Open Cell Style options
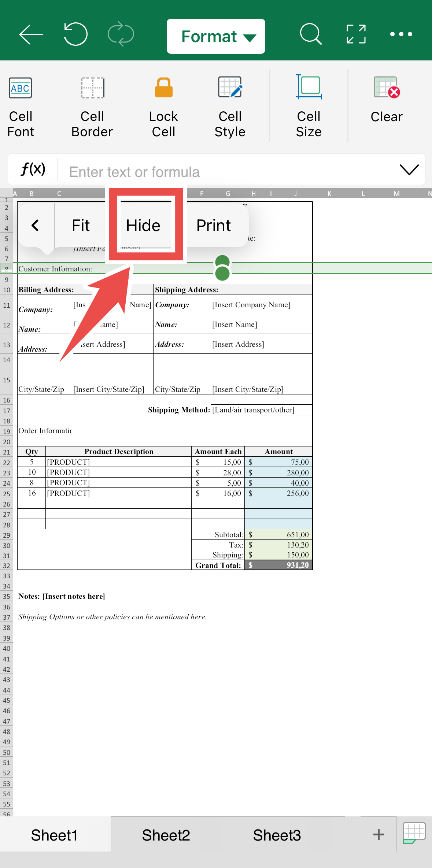The width and height of the screenshot is (432, 868). pos(230,107)
